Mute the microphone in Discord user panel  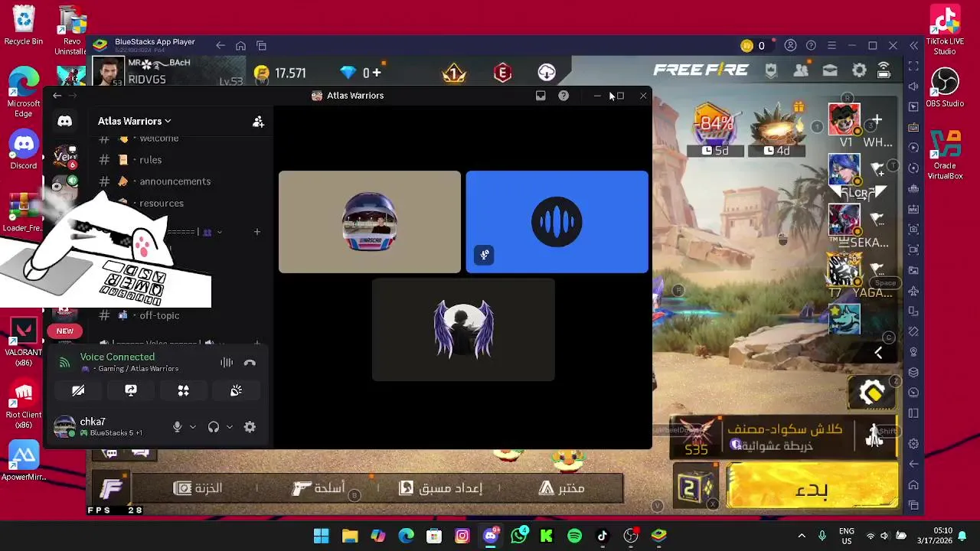pos(177,427)
